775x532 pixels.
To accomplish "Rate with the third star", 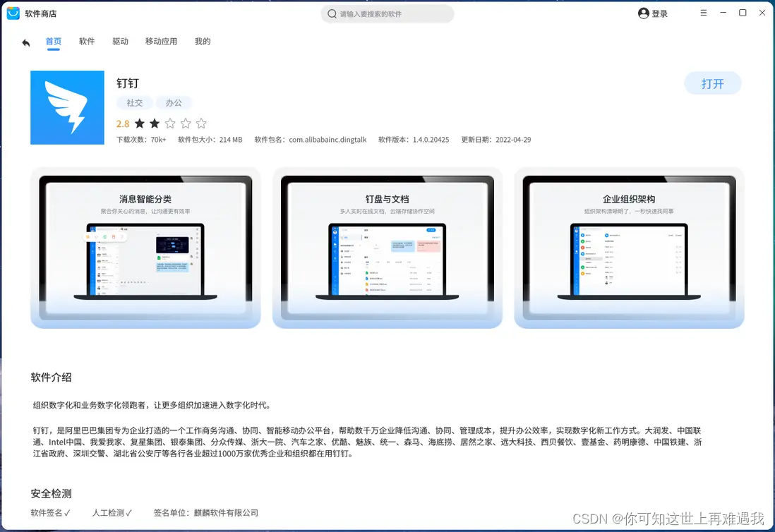I will click(x=170, y=123).
